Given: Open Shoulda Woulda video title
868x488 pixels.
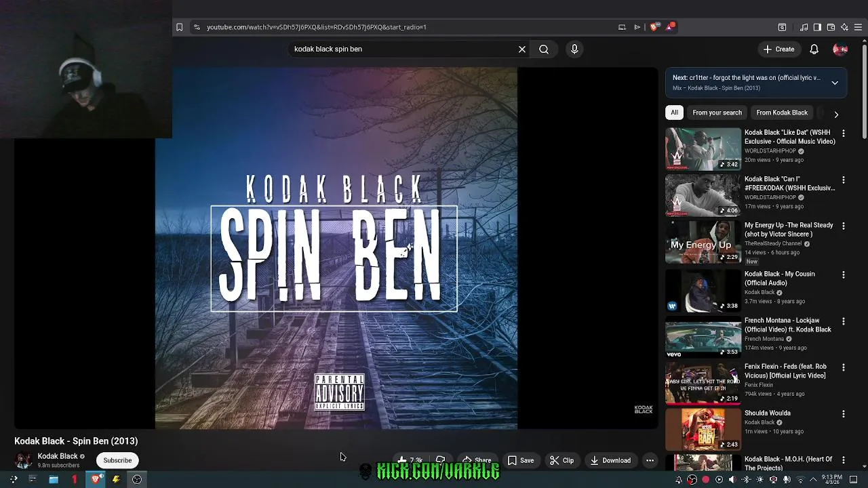Looking at the screenshot, I should pos(768,413).
